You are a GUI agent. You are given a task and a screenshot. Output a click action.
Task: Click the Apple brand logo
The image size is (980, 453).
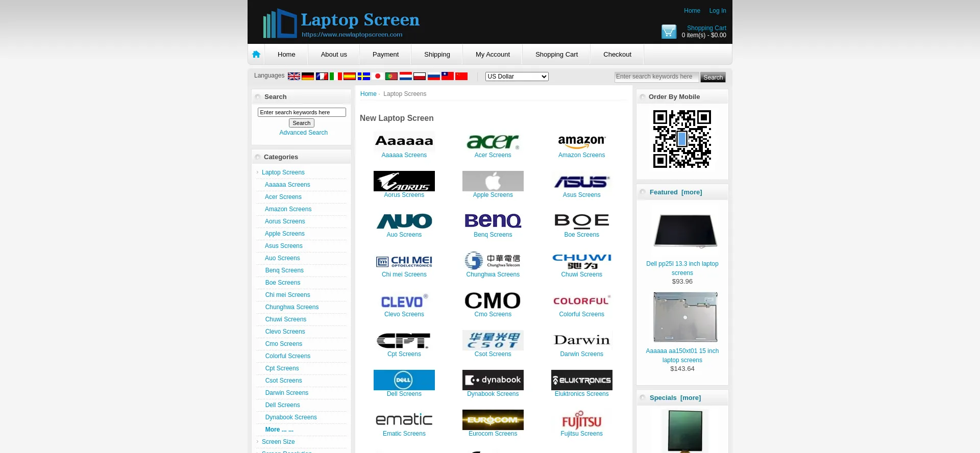point(493,181)
